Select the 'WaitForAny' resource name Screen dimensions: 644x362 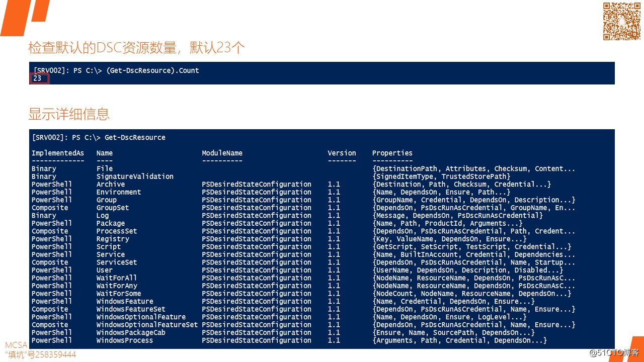click(117, 286)
